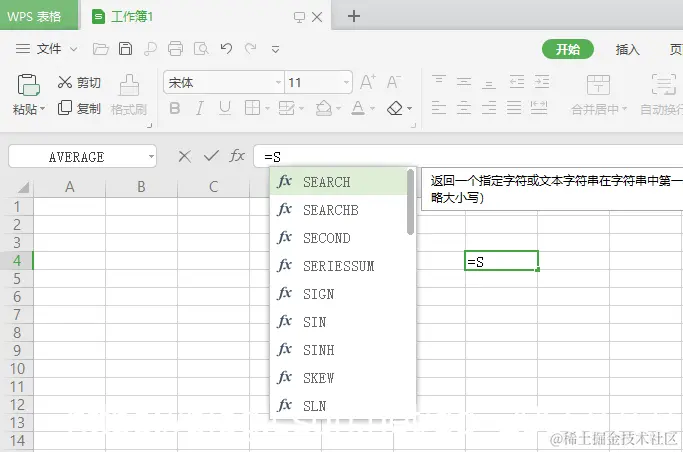Redo the last action

(x=250, y=48)
